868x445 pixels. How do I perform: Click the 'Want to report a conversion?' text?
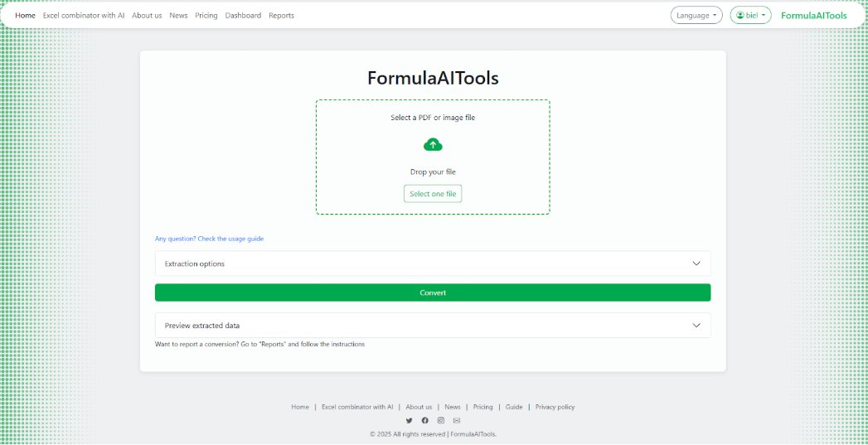tap(259, 344)
